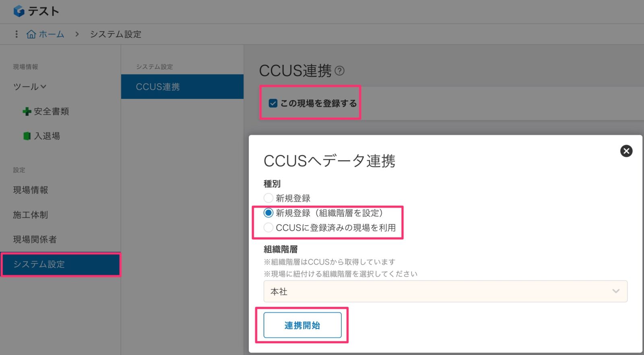Open the three-dot menu in breadcrumb bar
Image resolution: width=644 pixels, height=355 pixels.
[17, 34]
